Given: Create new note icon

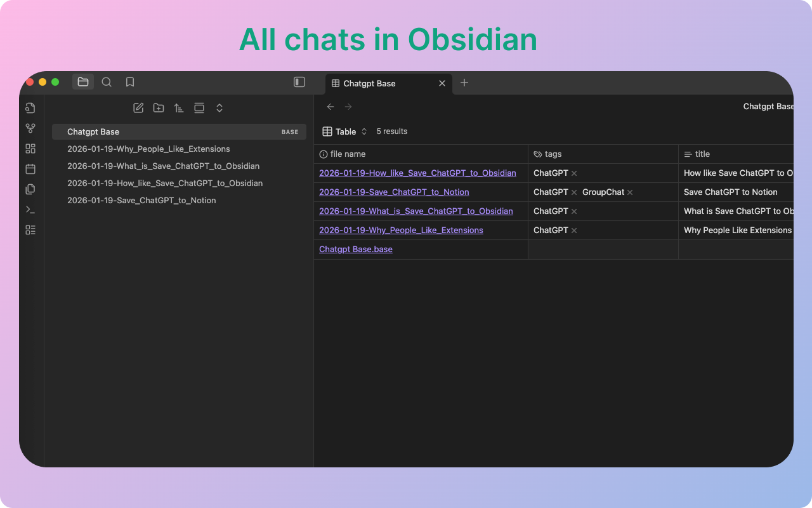Looking at the screenshot, I should (x=138, y=108).
